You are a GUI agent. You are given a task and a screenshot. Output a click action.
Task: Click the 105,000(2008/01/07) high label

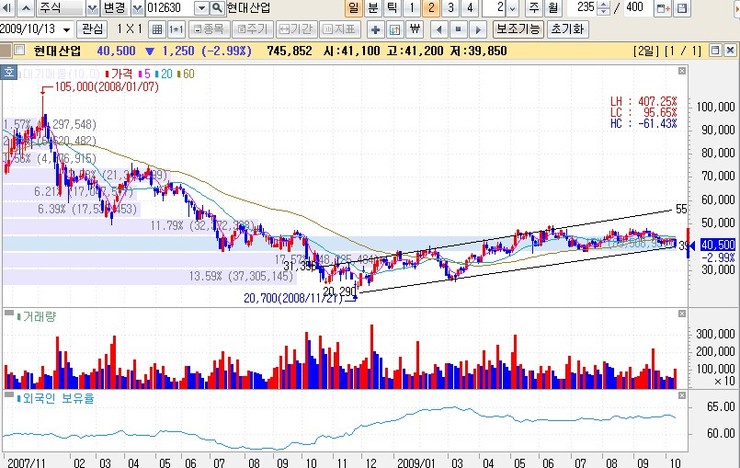click(107, 87)
